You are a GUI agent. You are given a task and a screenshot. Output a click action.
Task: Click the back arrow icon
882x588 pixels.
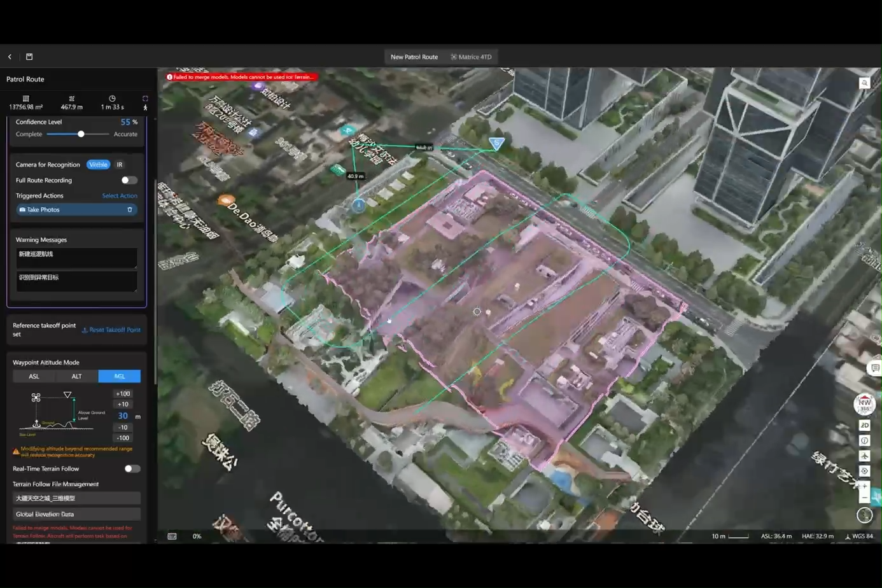(10, 57)
